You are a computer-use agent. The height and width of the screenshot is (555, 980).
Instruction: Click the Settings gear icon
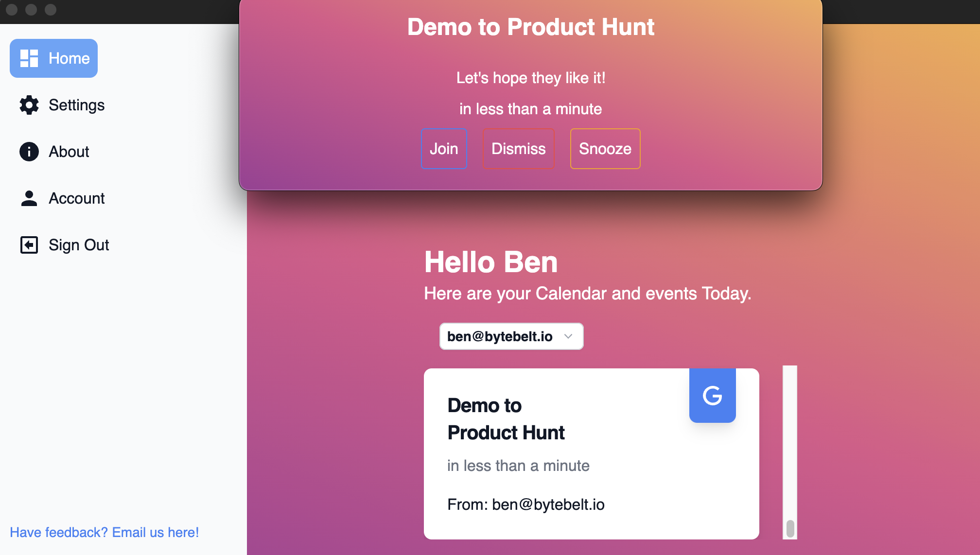coord(29,105)
